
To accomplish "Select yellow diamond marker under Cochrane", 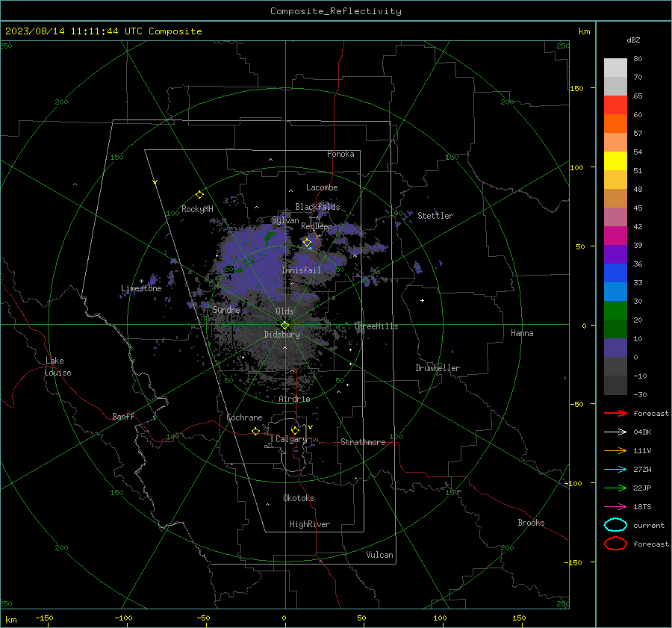I will [x=255, y=432].
